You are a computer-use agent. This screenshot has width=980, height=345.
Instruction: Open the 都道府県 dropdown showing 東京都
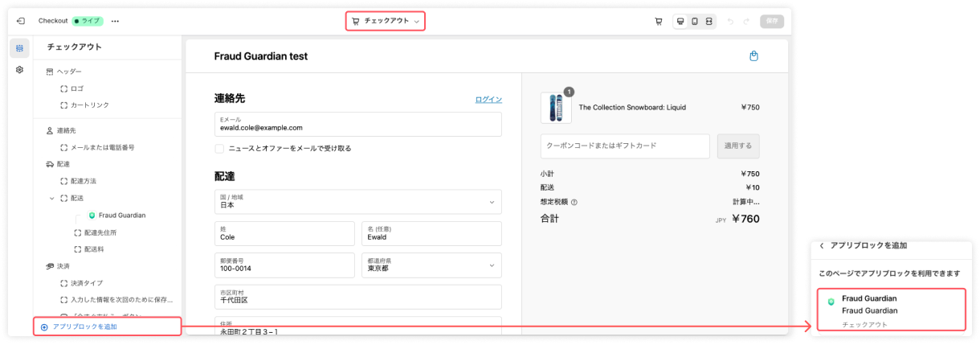(x=432, y=265)
